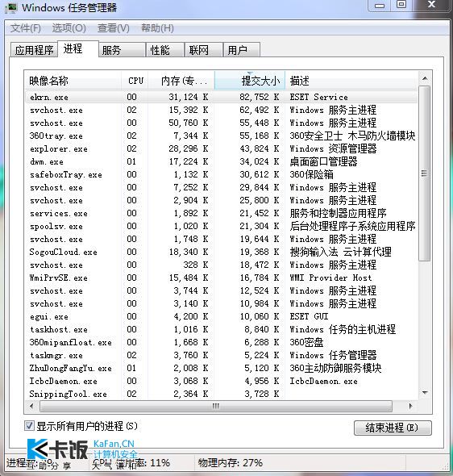The height and width of the screenshot is (476, 453).
Task: Click the 360密盘 description
Action: coord(306,342)
